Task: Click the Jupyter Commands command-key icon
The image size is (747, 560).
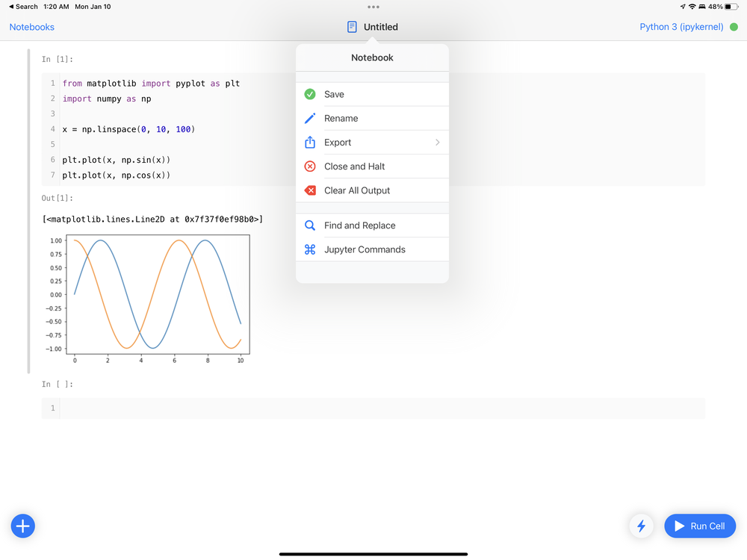Action: coord(310,249)
